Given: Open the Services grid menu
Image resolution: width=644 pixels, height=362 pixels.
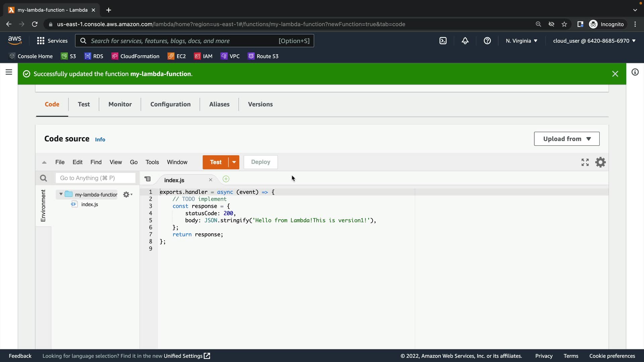Looking at the screenshot, I should (x=41, y=41).
